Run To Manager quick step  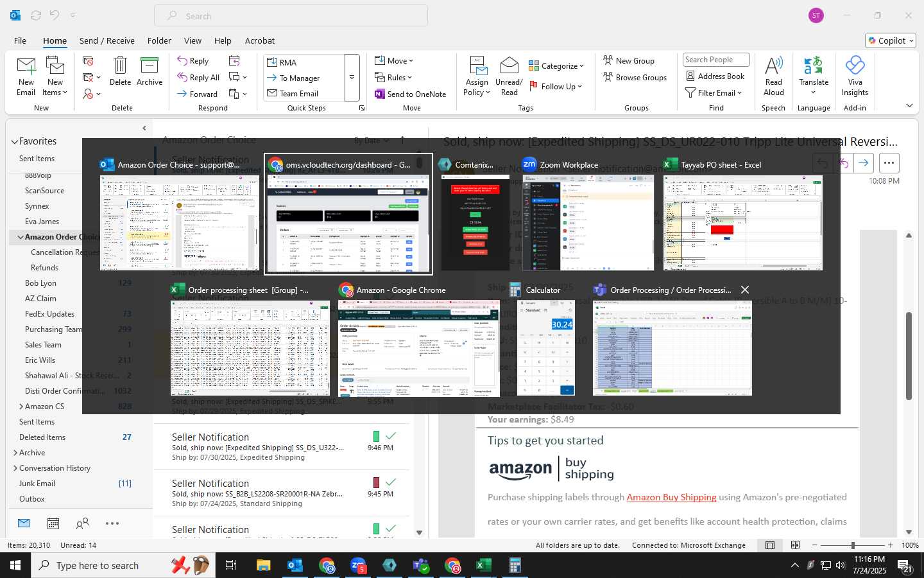tap(304, 78)
